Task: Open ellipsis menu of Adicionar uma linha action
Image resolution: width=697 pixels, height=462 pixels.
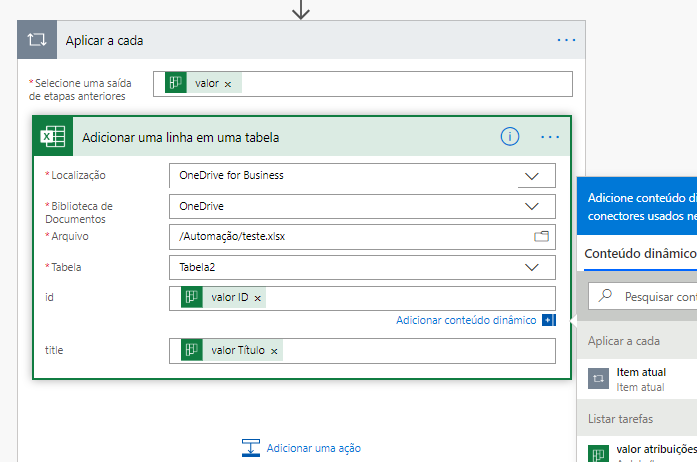Action: point(550,137)
